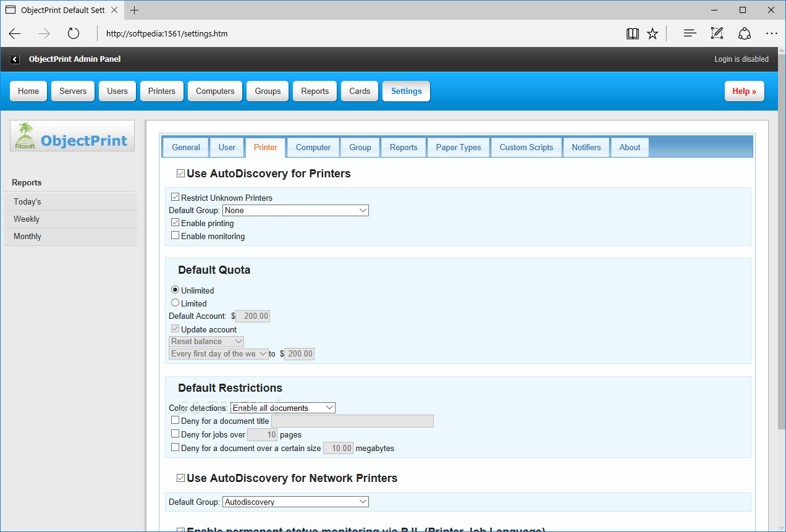Select the Unlimited quota radio button
Viewport: 786px width, 532px height.
[x=175, y=290]
